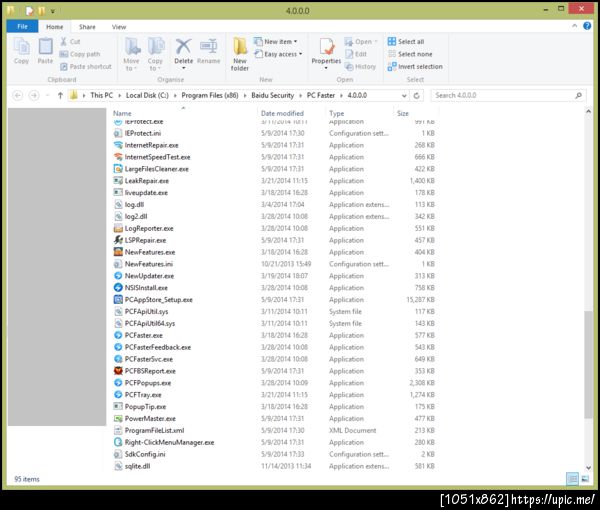Click the Delete red X icon
This screenshot has height=510, width=600.
(x=183, y=47)
